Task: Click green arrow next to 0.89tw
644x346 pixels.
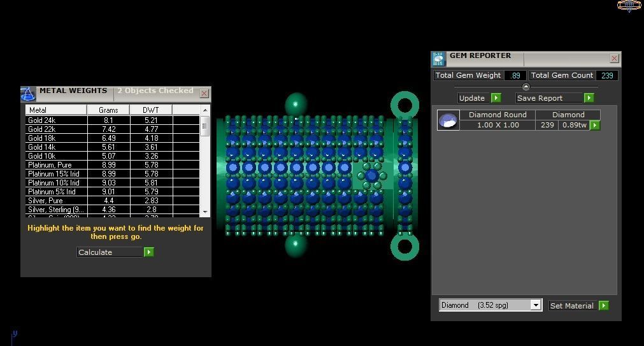Action: [x=595, y=125]
